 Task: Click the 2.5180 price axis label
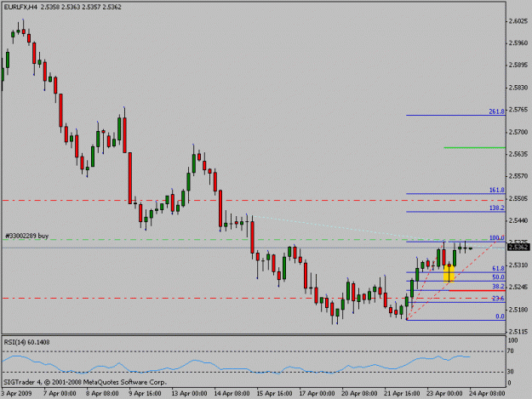tap(518, 310)
